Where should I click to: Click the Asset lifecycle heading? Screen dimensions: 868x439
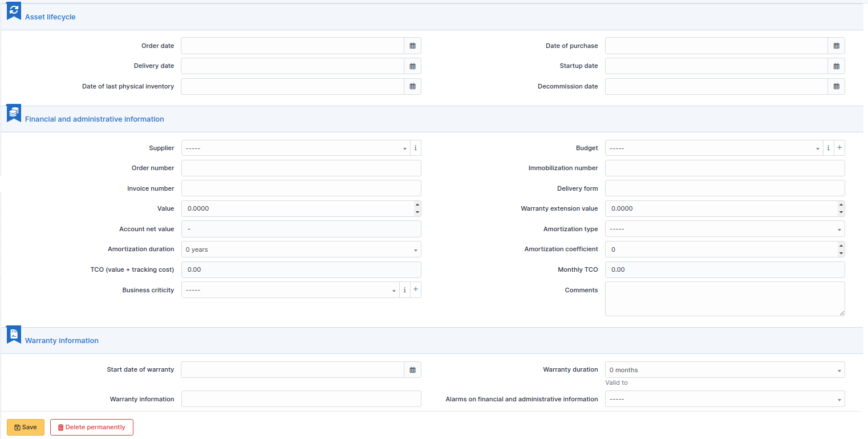coord(50,17)
